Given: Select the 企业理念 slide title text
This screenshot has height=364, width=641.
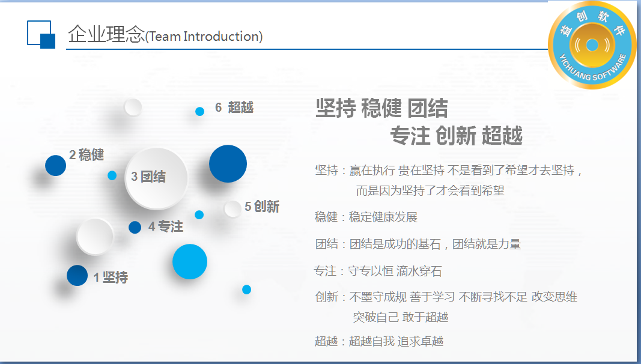Looking at the screenshot, I should point(106,34).
